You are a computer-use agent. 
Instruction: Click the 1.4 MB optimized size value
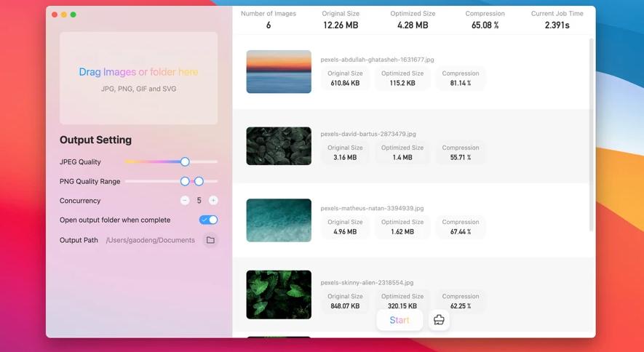(402, 157)
